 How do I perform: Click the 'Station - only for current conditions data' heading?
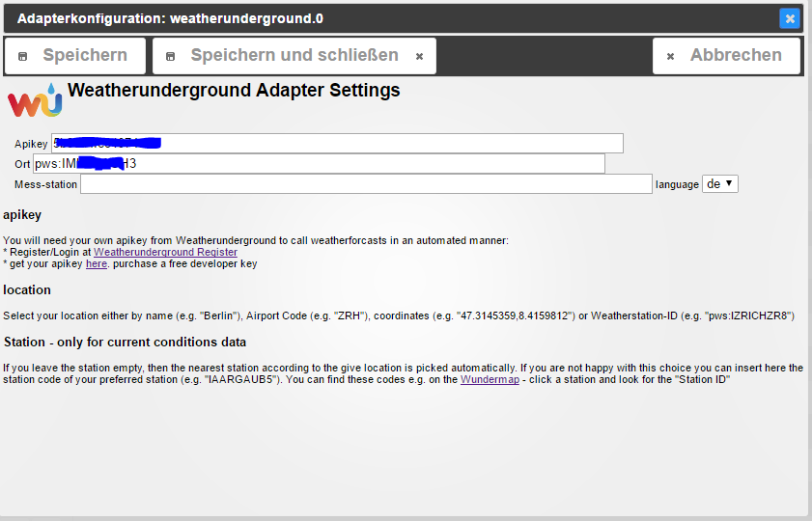[125, 342]
